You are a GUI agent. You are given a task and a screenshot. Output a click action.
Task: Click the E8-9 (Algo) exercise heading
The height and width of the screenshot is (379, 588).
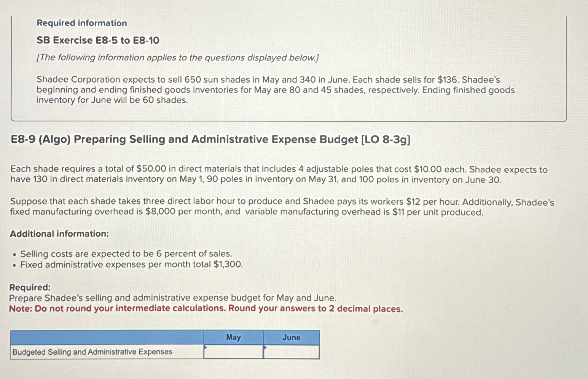(x=209, y=140)
